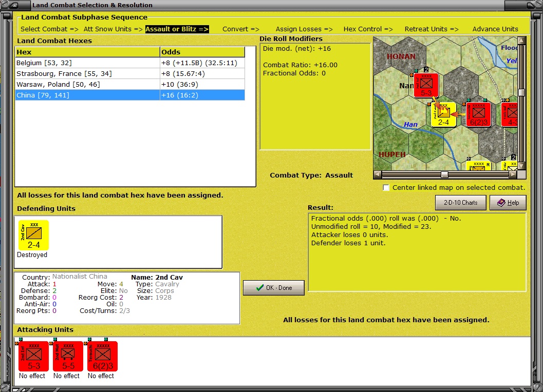Click the Hex Control subphase step
The image size is (543, 392).
coord(368,29)
